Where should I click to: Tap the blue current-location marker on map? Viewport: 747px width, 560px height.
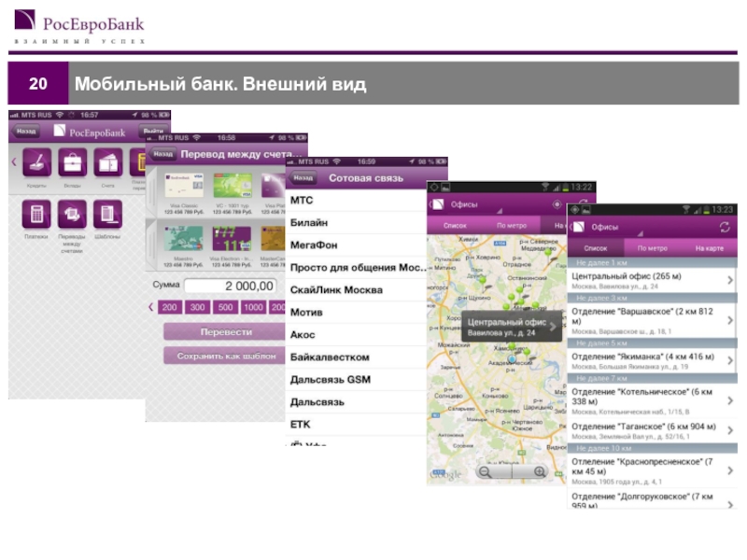pyautogui.click(x=512, y=358)
